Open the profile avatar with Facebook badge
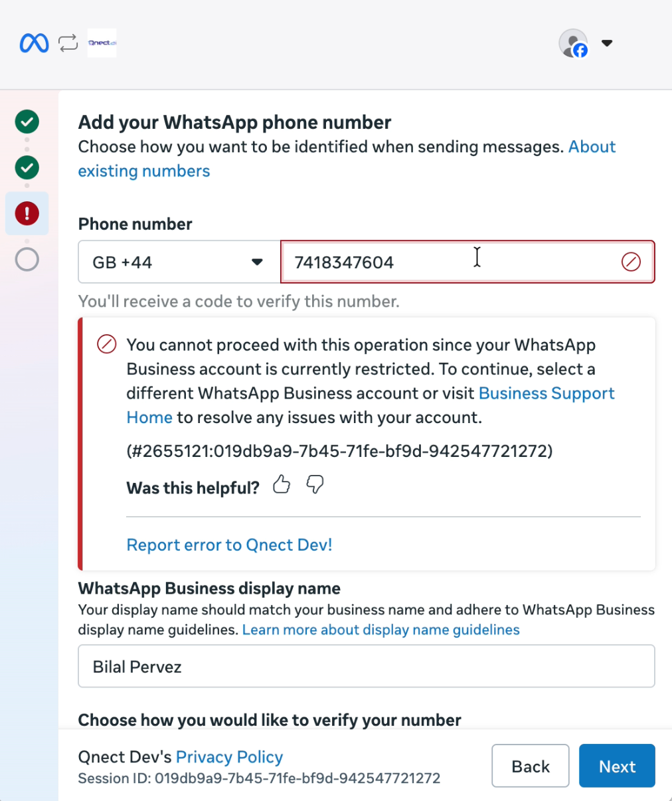The height and width of the screenshot is (801, 672). tap(573, 43)
